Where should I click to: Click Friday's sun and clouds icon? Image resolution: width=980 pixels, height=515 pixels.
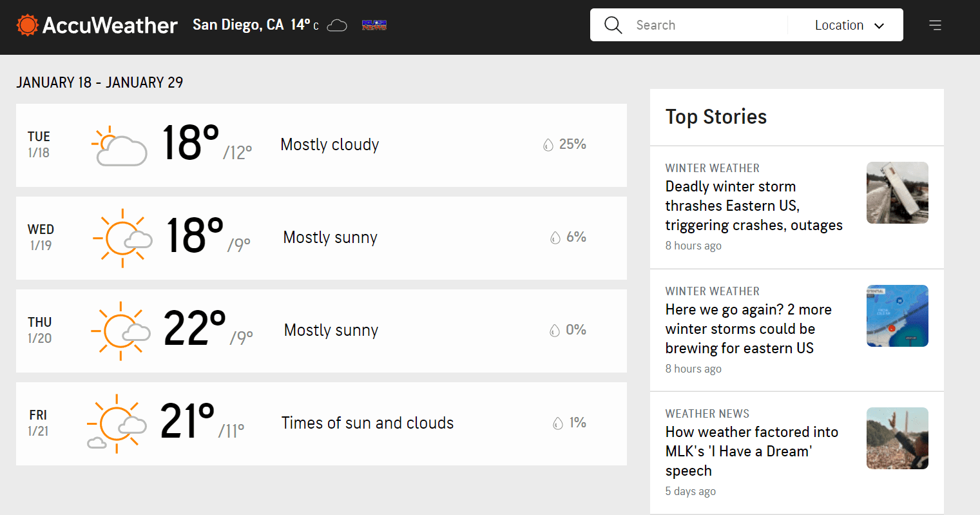point(117,423)
